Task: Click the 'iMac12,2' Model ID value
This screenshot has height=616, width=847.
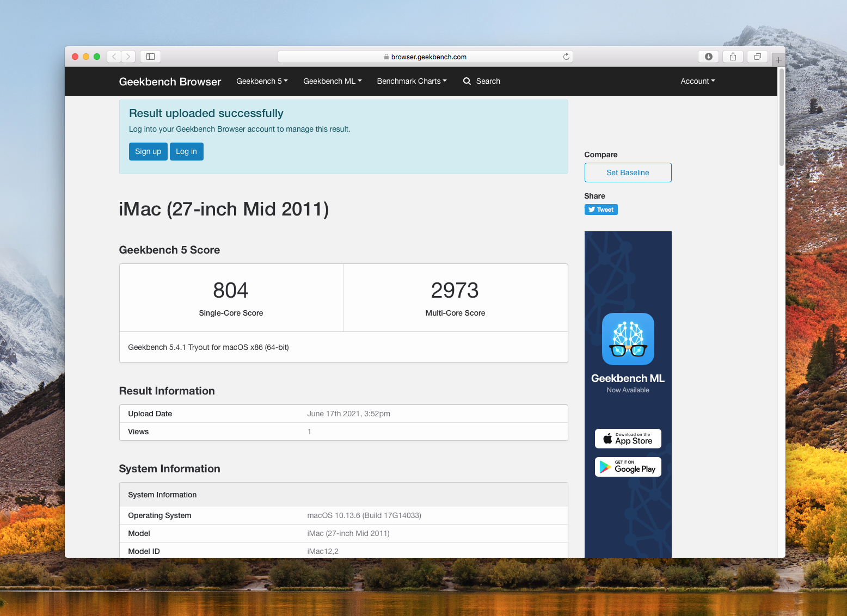Action: (323, 551)
